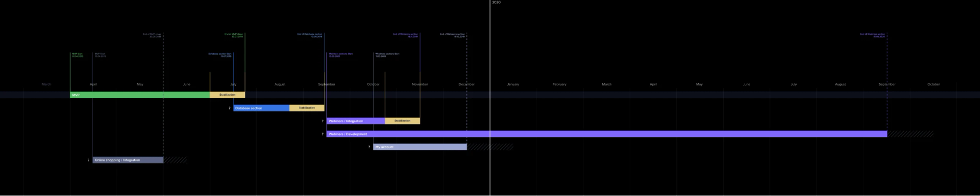Viewport: 980px width, 196px height.
Task: Click the hatched extension after Online shopping / Integration
Action: pyautogui.click(x=175, y=160)
